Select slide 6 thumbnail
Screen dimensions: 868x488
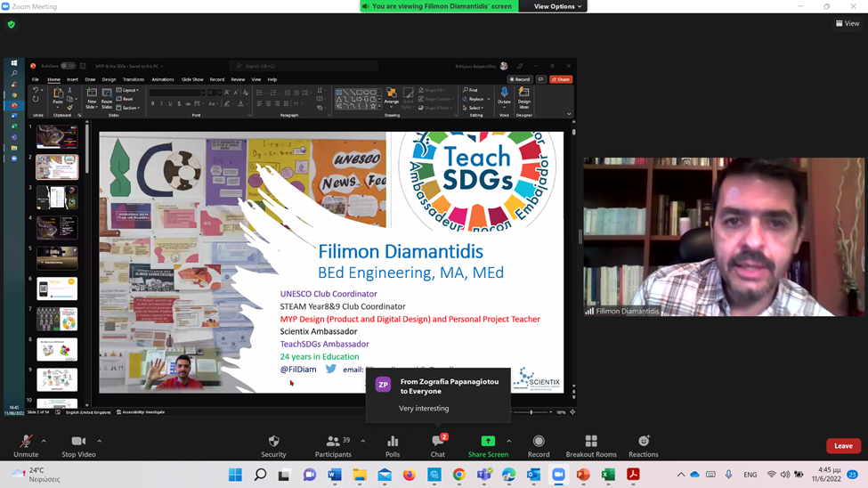click(x=57, y=289)
